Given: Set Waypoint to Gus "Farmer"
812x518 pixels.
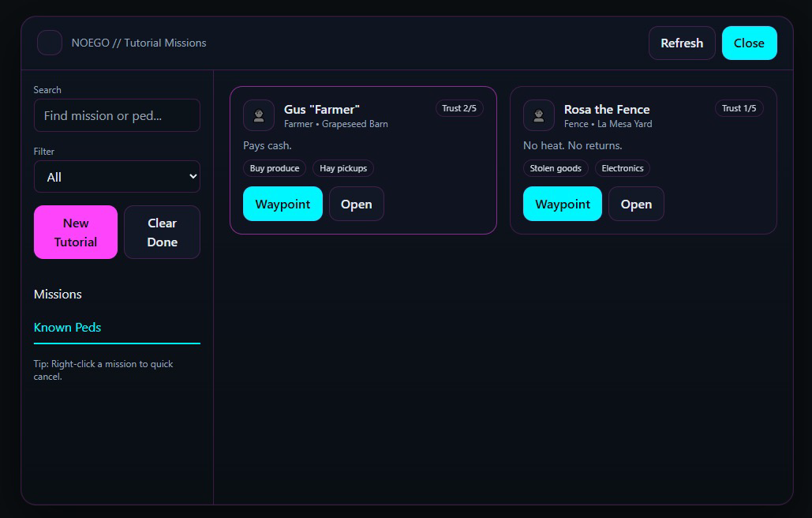Looking at the screenshot, I should pyautogui.click(x=283, y=204).
